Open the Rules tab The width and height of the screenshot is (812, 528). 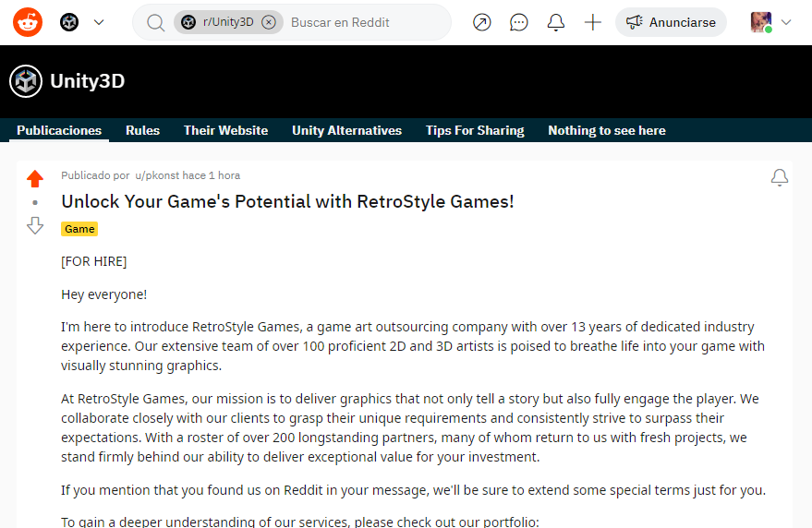[142, 130]
